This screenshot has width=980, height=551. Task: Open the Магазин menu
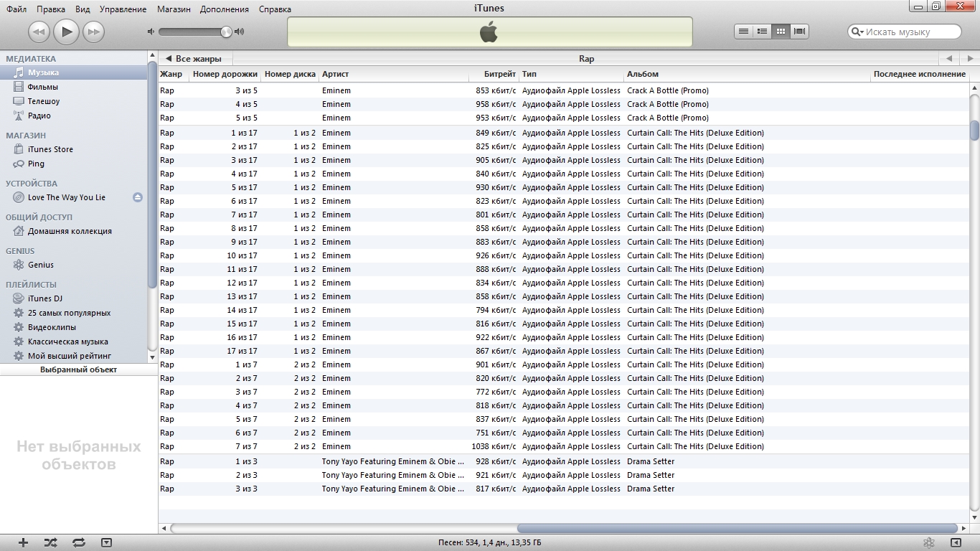tap(174, 9)
